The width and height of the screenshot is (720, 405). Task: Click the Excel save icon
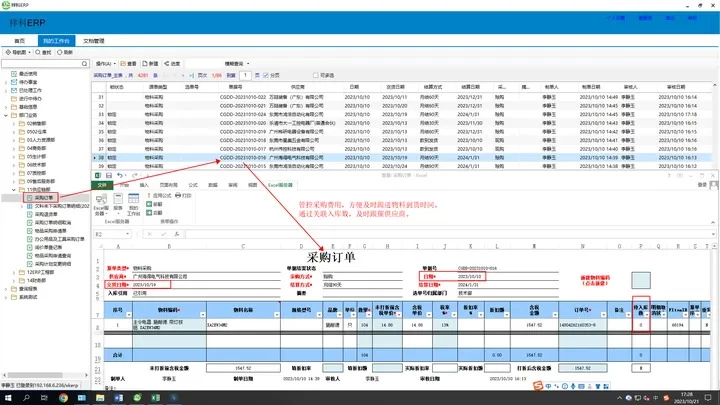click(110, 176)
